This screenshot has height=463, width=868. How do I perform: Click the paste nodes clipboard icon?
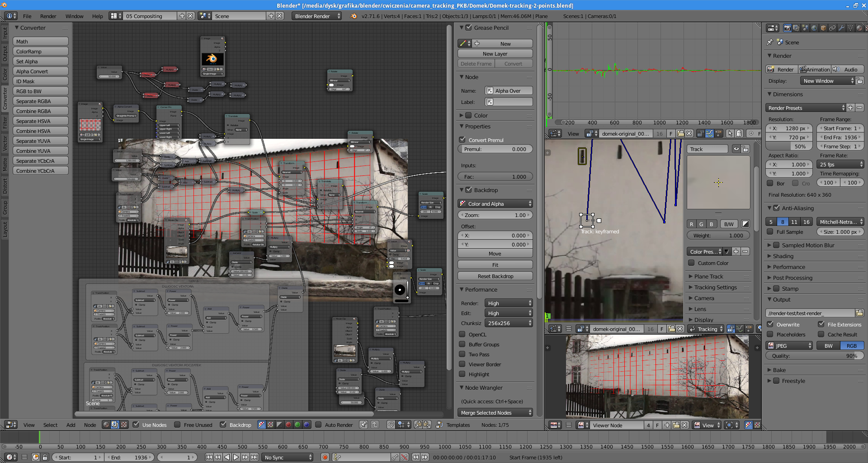427,425
